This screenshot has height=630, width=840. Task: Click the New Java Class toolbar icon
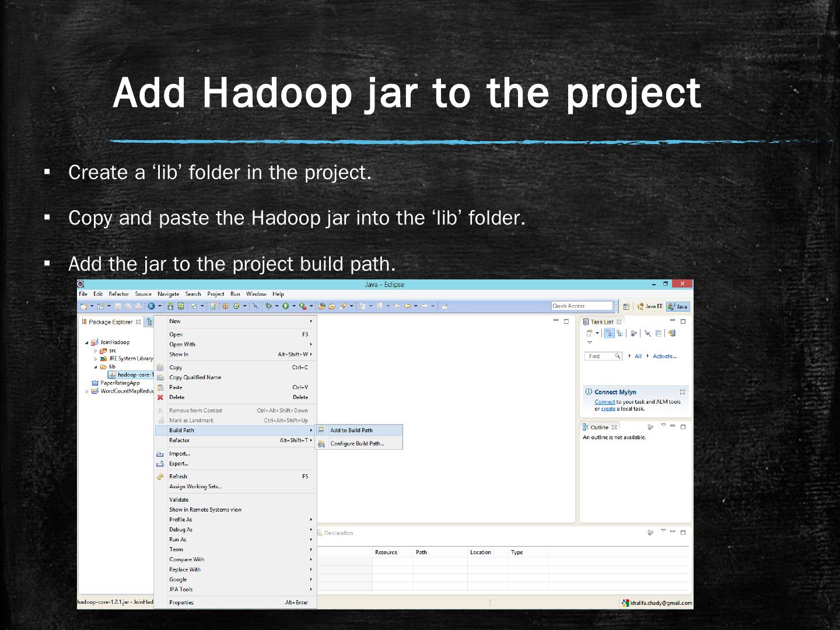coord(237,306)
